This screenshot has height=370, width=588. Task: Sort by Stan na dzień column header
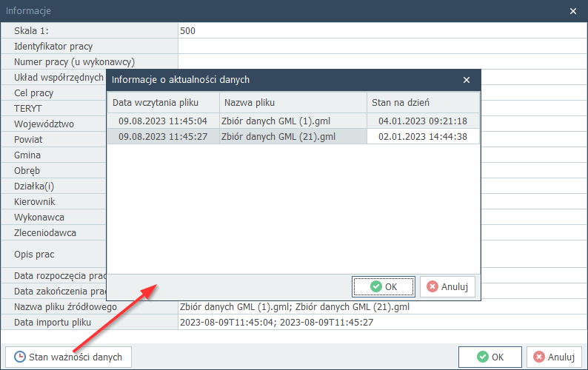pyautogui.click(x=422, y=103)
